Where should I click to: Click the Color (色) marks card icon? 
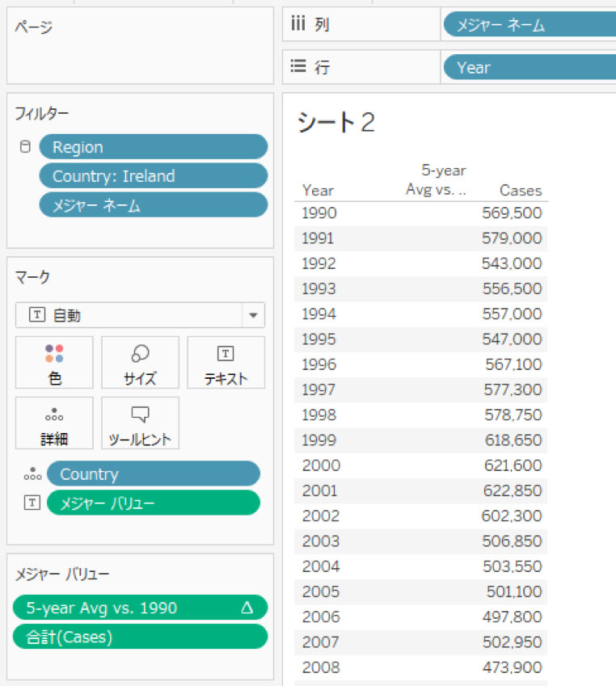point(54,362)
